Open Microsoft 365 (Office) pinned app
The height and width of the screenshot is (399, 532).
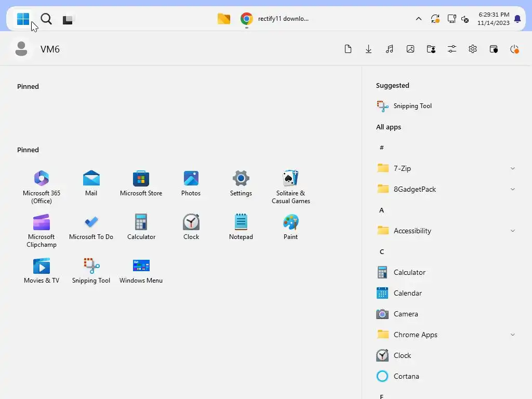(x=42, y=187)
